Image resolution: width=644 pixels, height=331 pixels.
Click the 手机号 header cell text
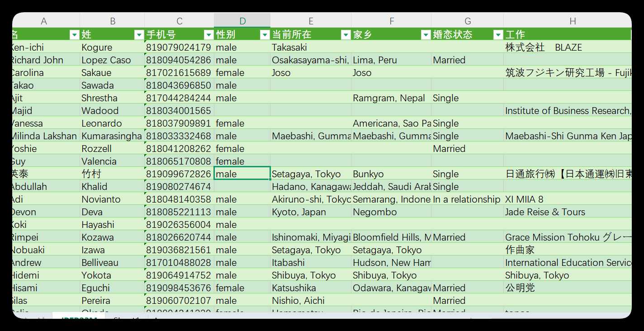click(x=161, y=34)
